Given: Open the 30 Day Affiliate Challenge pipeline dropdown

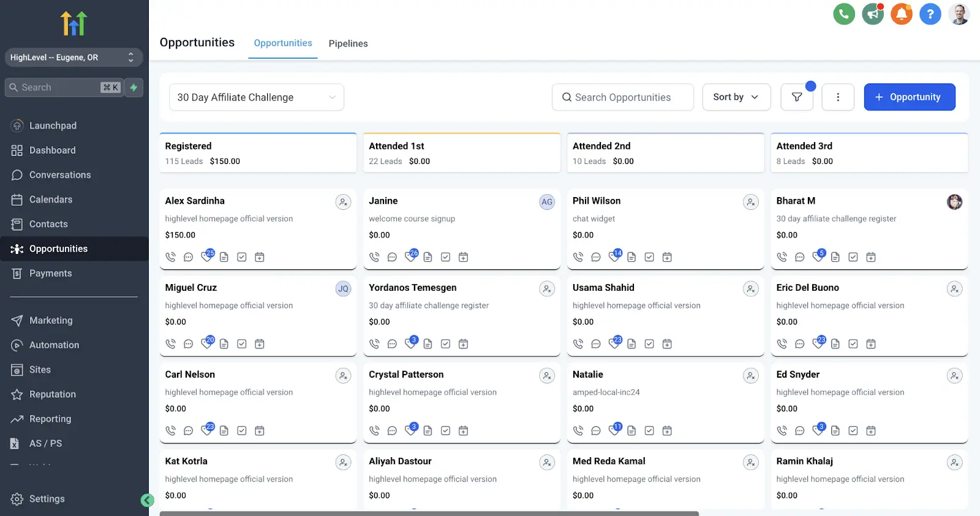Looking at the screenshot, I should (x=257, y=97).
